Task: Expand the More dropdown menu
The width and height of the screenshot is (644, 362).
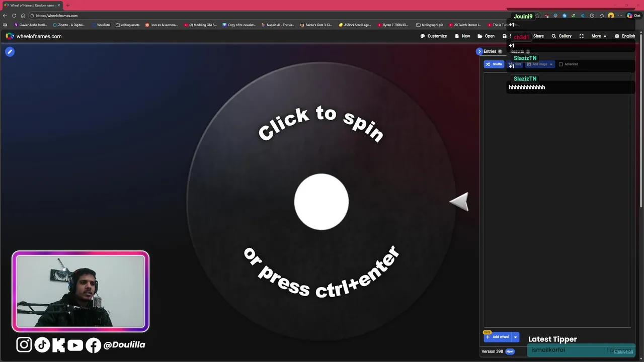Action: (599, 36)
